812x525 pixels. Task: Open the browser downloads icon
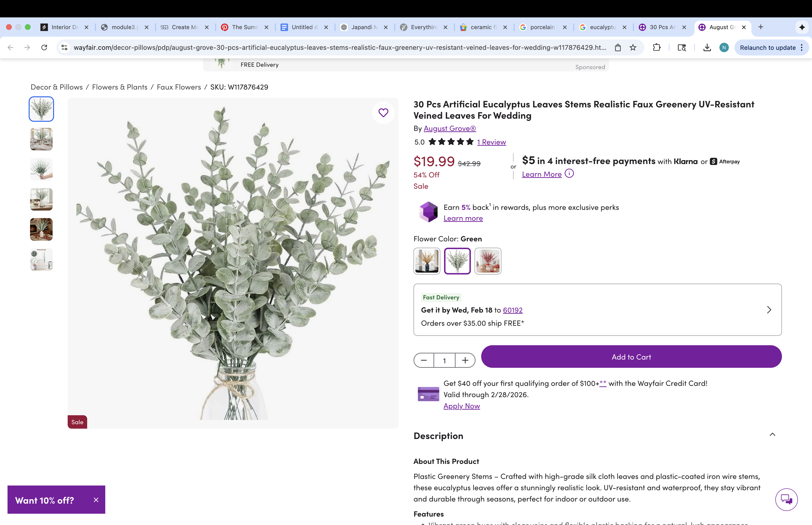tap(707, 47)
